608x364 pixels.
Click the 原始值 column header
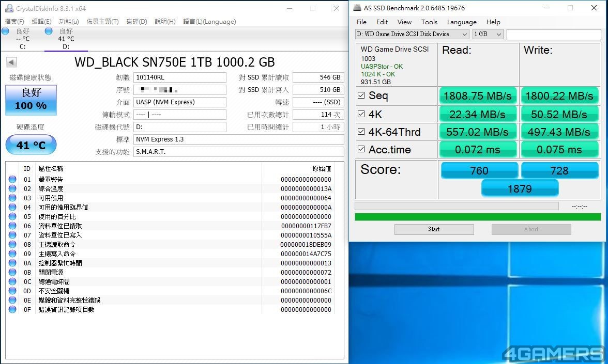pos(322,168)
